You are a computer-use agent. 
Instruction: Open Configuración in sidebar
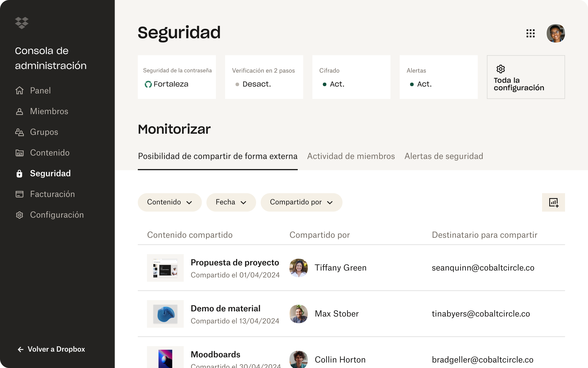click(x=57, y=215)
